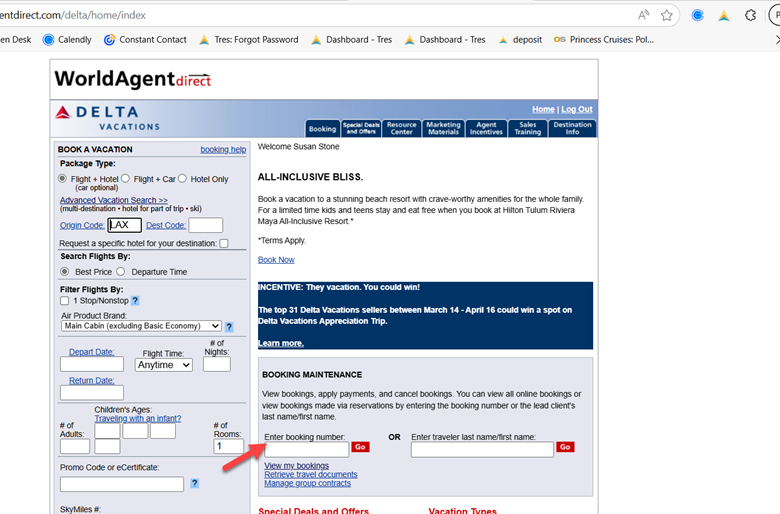
Task: Open the deposit bookmark
Action: point(520,40)
